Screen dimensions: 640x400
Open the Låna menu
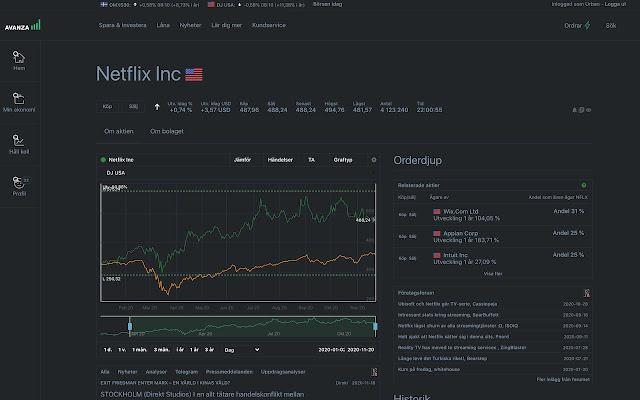click(x=163, y=25)
